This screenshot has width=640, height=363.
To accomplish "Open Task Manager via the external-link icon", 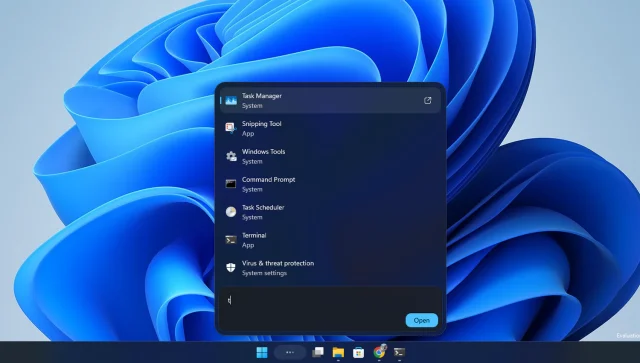I will (x=427, y=100).
